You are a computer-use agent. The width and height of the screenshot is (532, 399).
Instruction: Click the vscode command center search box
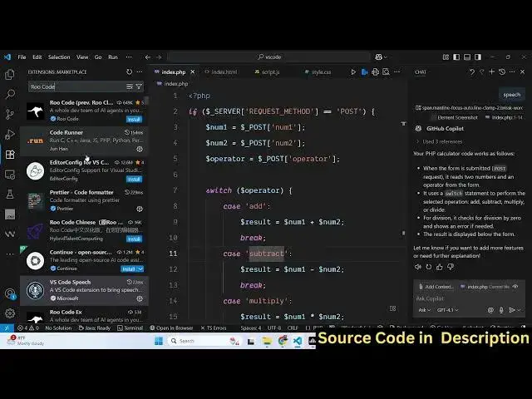pyautogui.click(x=269, y=57)
